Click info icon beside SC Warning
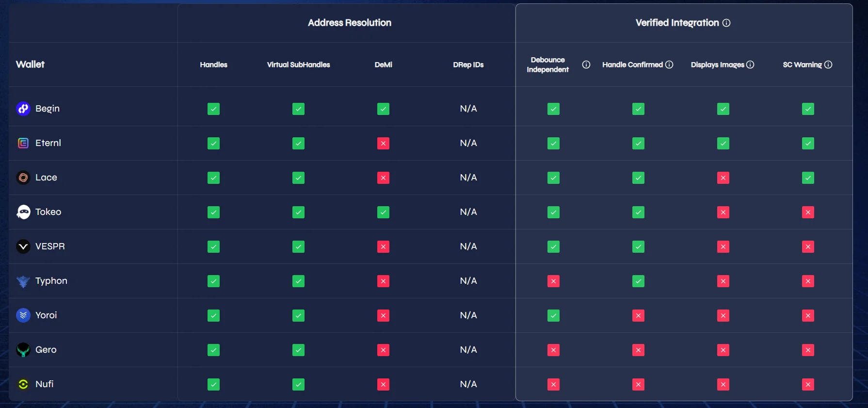 (x=828, y=65)
